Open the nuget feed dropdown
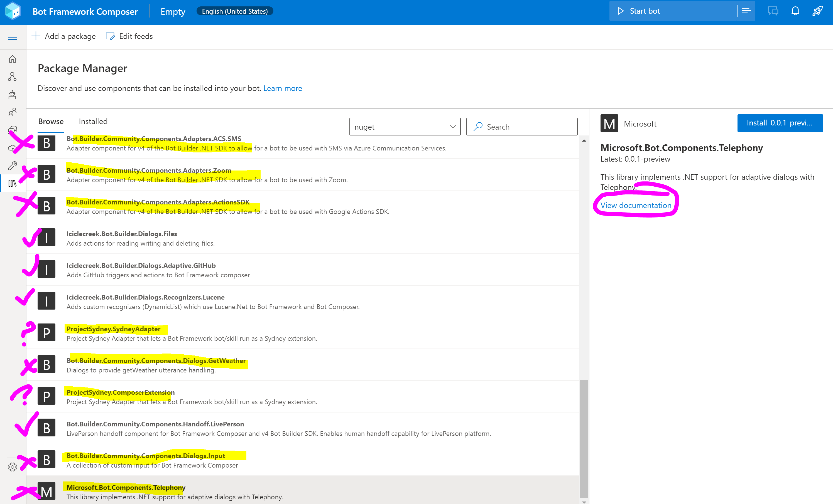The image size is (833, 504). click(405, 127)
